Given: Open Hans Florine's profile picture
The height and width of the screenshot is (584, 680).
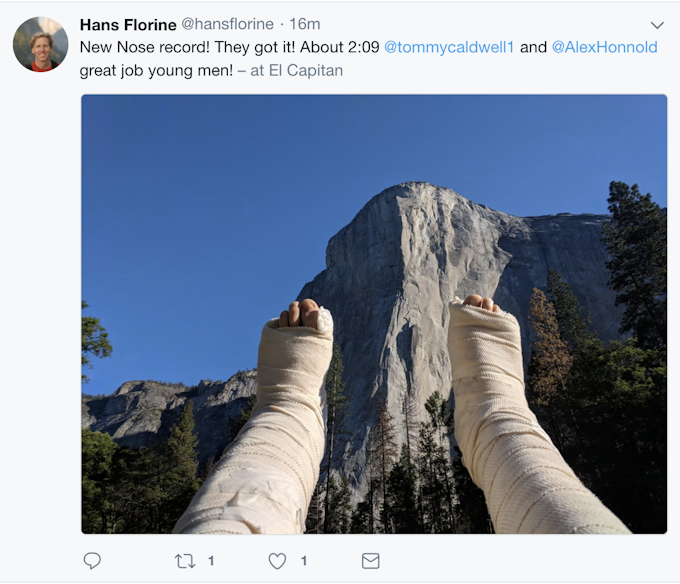Looking at the screenshot, I should pyautogui.click(x=40, y=45).
